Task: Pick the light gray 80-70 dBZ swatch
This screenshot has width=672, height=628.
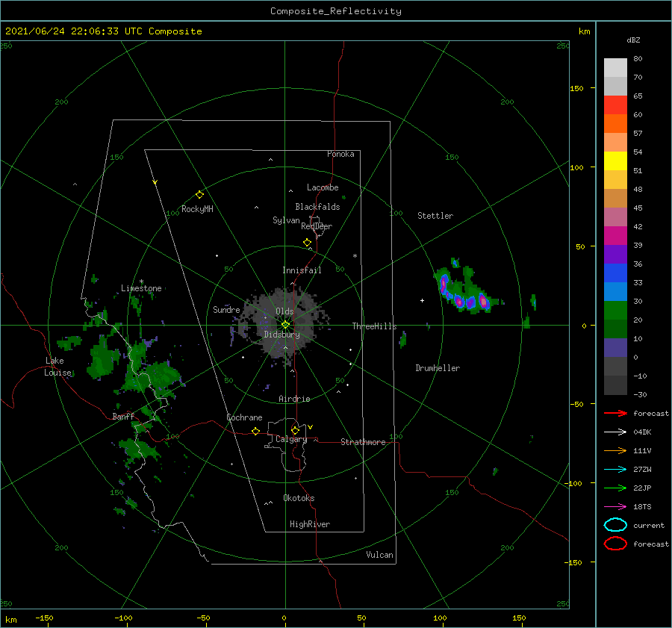Action: point(615,68)
